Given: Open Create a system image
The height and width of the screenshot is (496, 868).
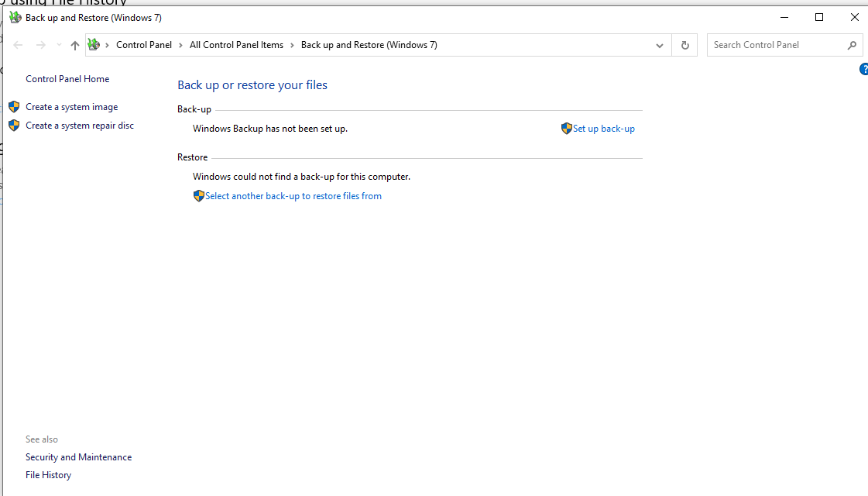Looking at the screenshot, I should (71, 107).
